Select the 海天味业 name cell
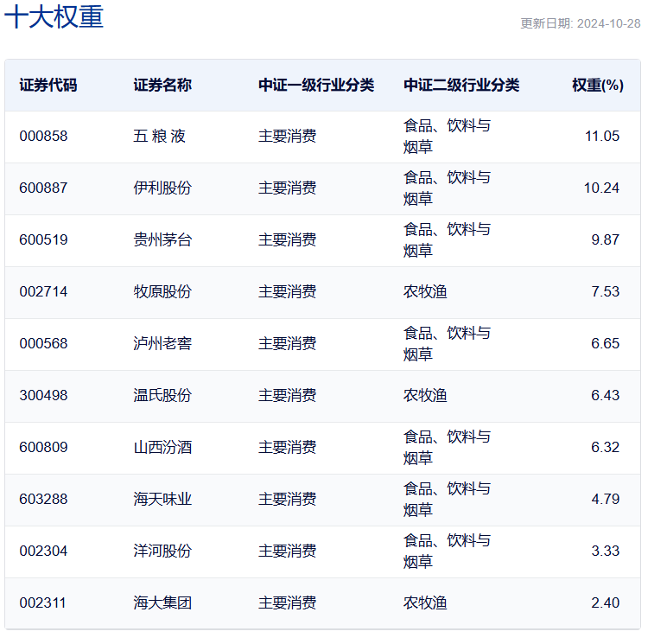Viewport: 667px width, 644px height. coord(162,499)
